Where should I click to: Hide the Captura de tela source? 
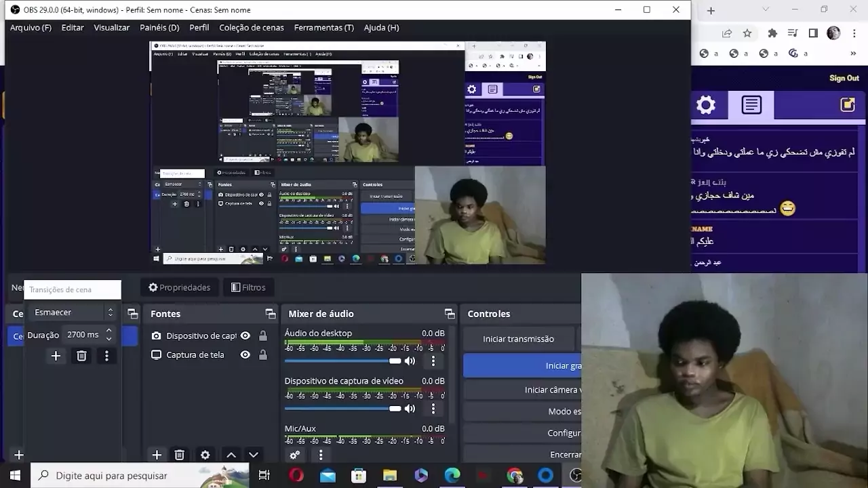[x=245, y=354]
